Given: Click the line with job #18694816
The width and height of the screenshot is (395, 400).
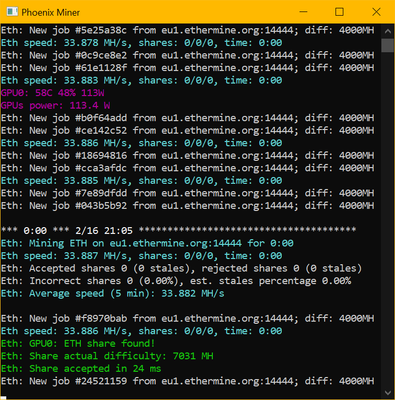Looking at the screenshot, I should (x=188, y=156).
